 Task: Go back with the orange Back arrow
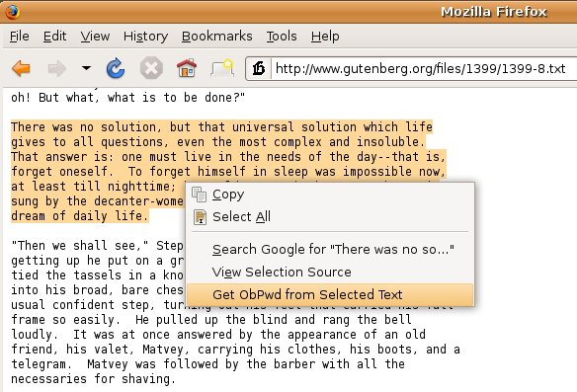click(x=21, y=68)
